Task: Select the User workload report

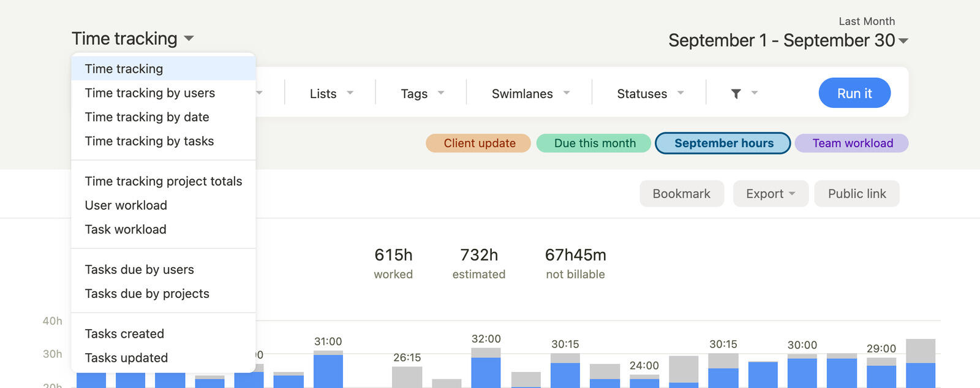Action: [163, 205]
